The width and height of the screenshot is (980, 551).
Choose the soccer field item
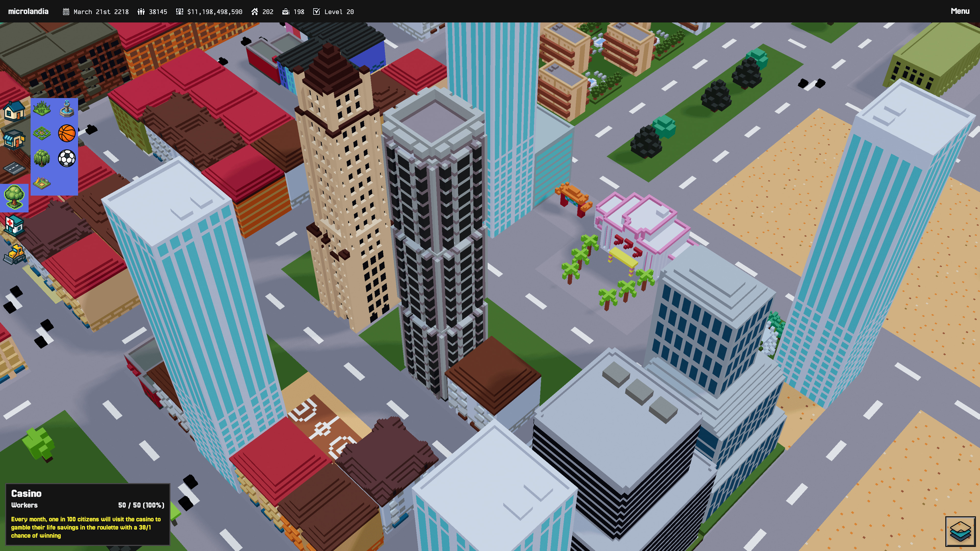[67, 158]
